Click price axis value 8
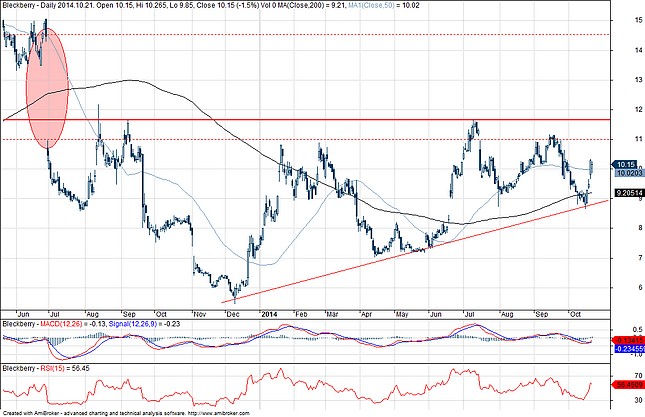Image resolution: width=645 pixels, height=417 pixels. [640, 228]
